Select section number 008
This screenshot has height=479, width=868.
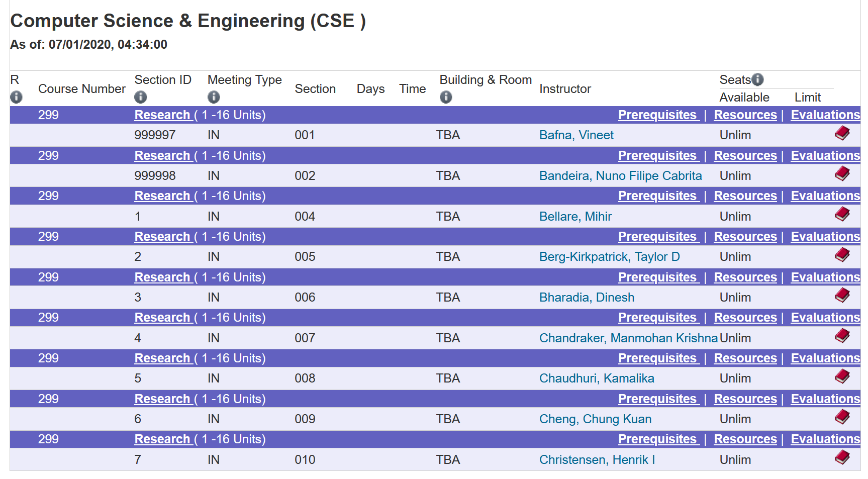coord(305,378)
